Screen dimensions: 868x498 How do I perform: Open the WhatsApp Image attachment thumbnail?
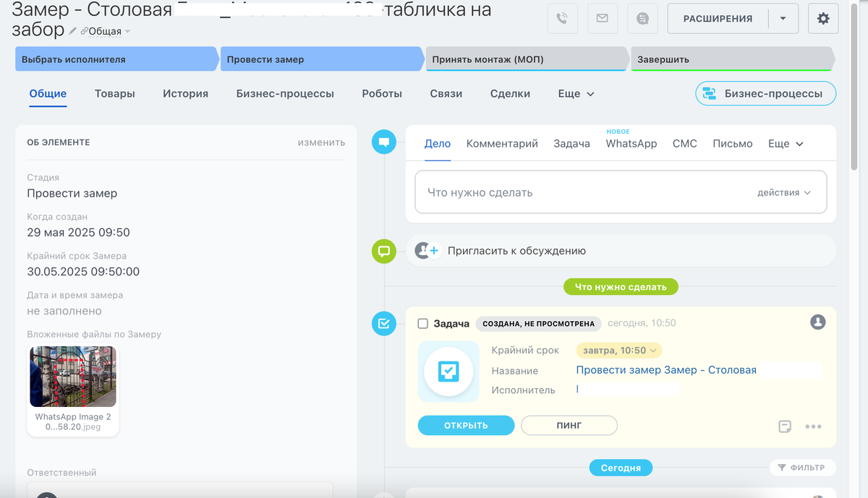click(73, 377)
